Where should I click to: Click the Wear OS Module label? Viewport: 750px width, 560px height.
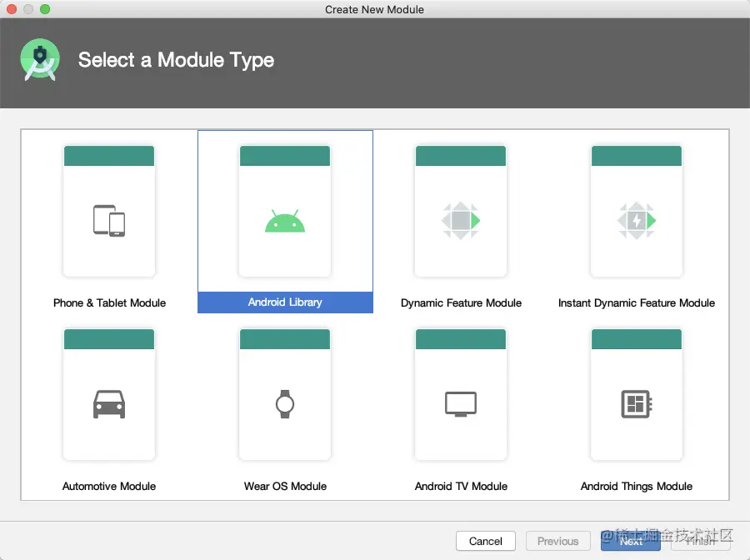pyautogui.click(x=285, y=486)
